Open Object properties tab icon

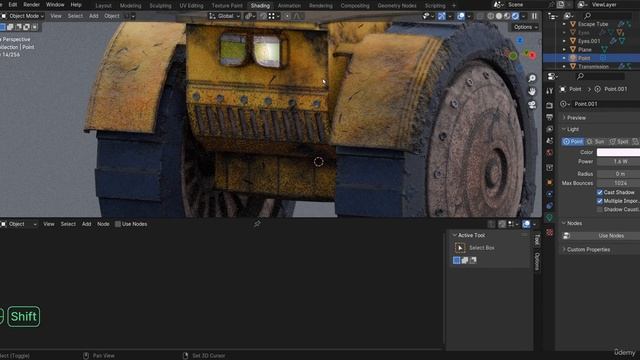549,182
